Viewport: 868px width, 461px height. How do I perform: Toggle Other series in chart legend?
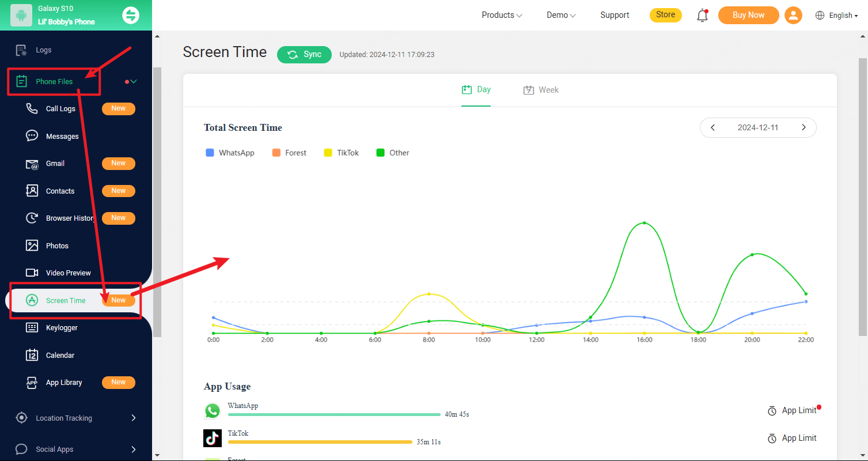pos(393,153)
